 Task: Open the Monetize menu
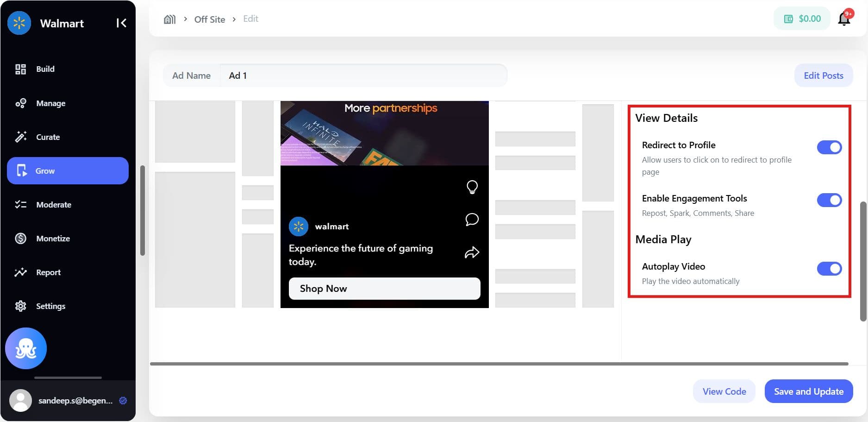(x=68, y=239)
